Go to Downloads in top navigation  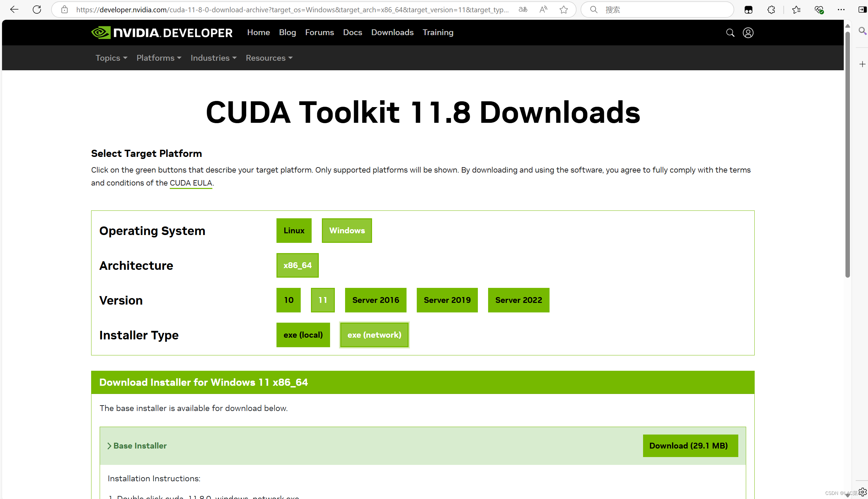tap(392, 32)
